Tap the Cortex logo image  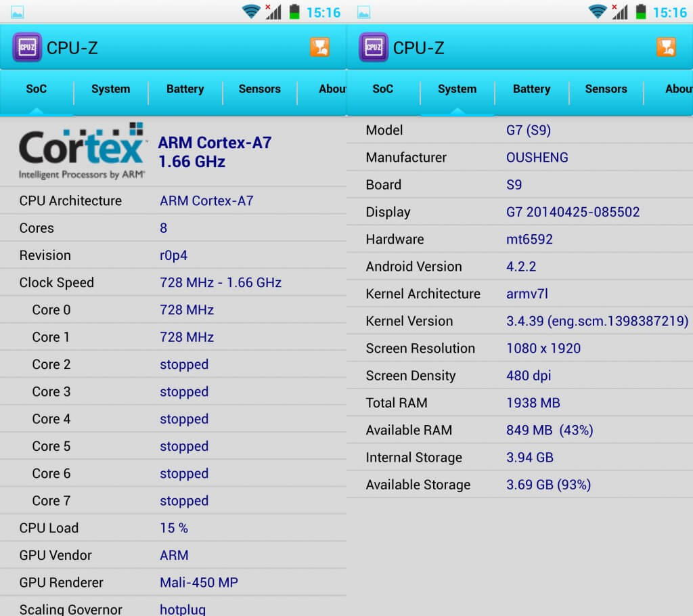(82, 151)
